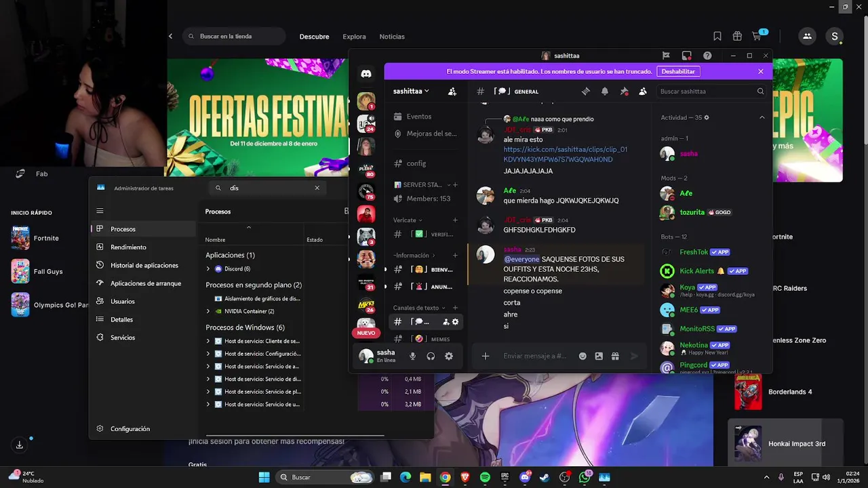Expand the ~Información category
The image size is (868, 488).
click(414, 256)
